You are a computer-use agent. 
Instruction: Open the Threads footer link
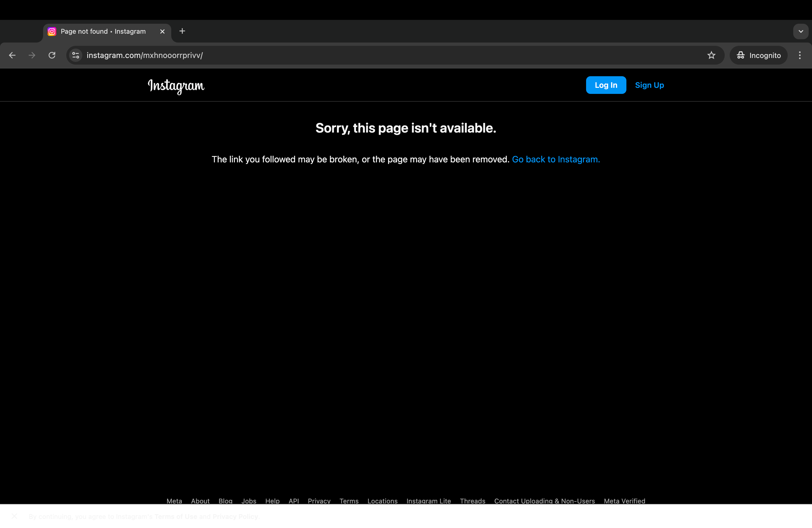click(x=472, y=501)
